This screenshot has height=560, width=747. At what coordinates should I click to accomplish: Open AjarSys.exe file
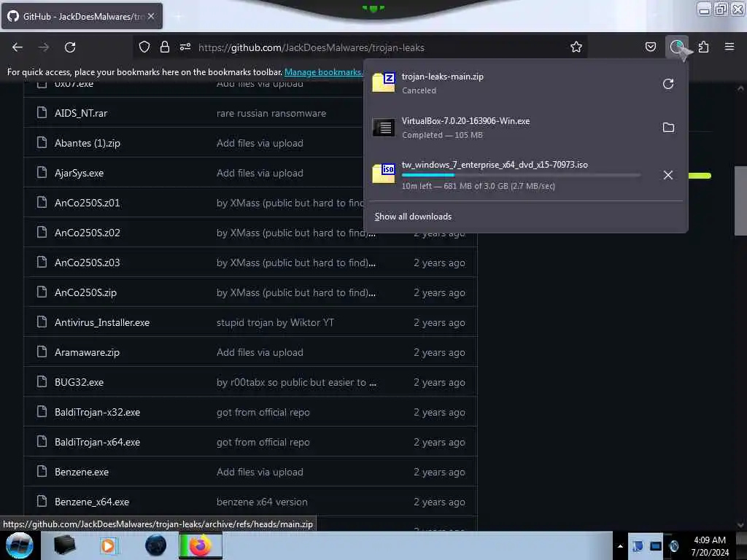tap(79, 174)
